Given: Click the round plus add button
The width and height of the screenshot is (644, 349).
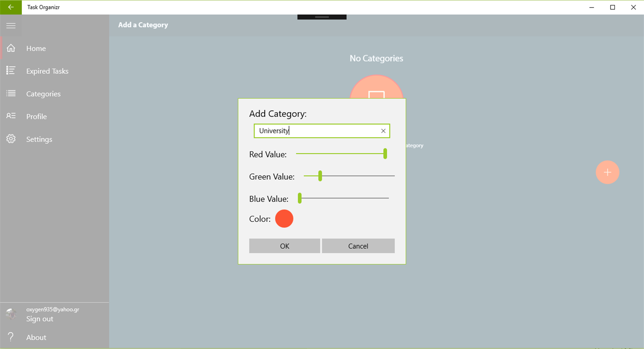Looking at the screenshot, I should click(x=607, y=172).
